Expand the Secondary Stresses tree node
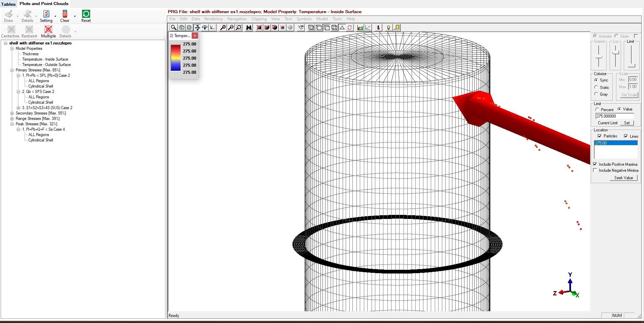This screenshot has width=644, height=323. click(x=12, y=113)
